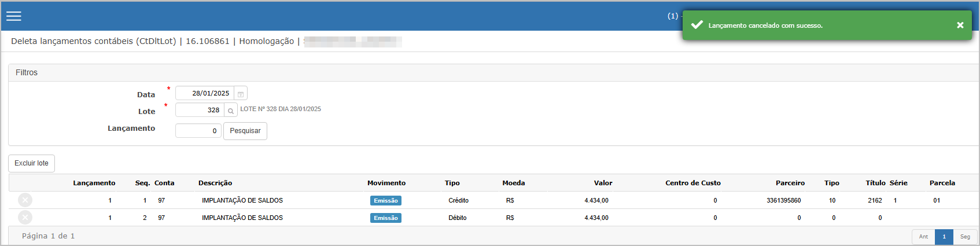Delete the first entry row with Crédito
980x246 pixels.
click(25, 200)
